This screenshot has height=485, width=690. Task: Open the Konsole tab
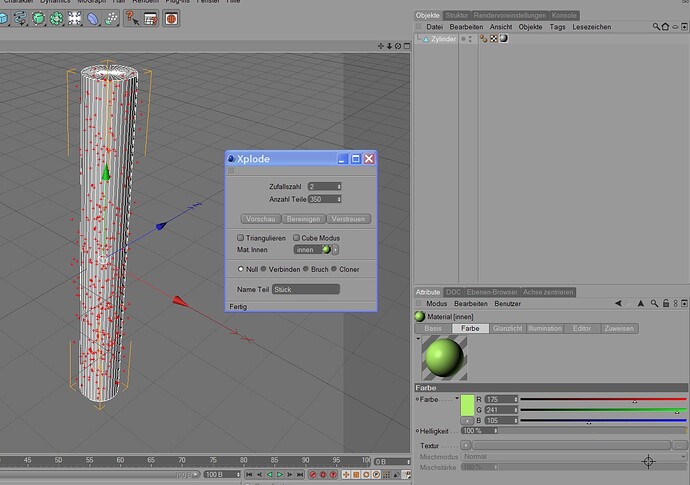click(564, 15)
